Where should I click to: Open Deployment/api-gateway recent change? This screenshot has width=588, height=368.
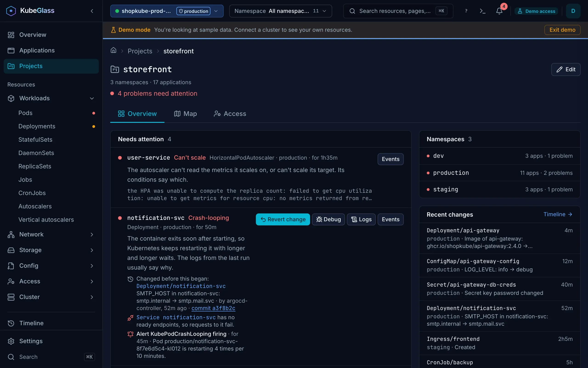[x=500, y=239]
